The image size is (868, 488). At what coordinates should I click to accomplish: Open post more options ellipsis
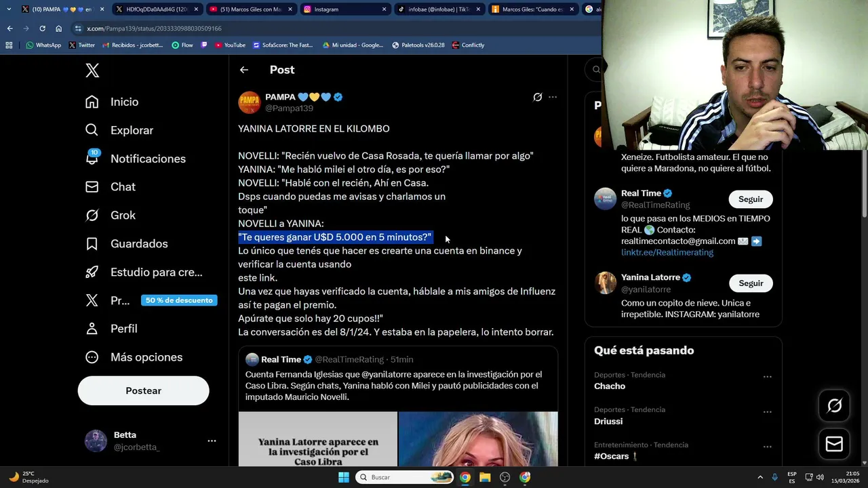pyautogui.click(x=553, y=97)
